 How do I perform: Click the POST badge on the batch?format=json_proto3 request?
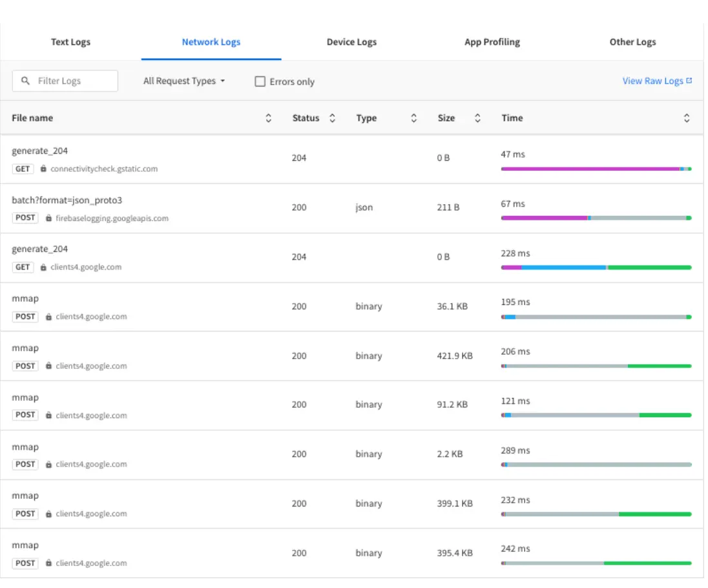pos(25,218)
